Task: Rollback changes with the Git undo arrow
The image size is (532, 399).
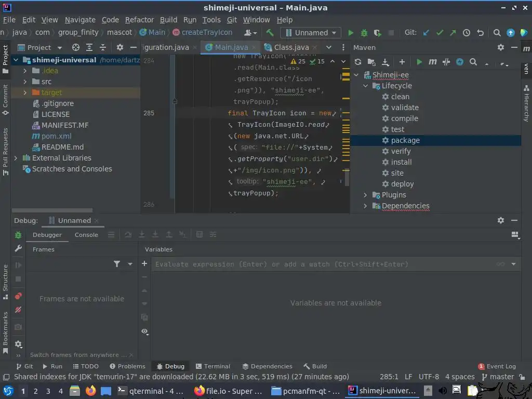Action: (480, 33)
